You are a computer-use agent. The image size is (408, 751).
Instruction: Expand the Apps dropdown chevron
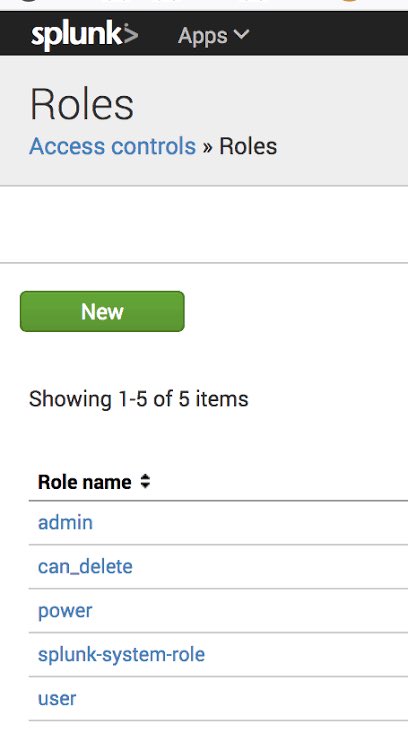tap(241, 34)
